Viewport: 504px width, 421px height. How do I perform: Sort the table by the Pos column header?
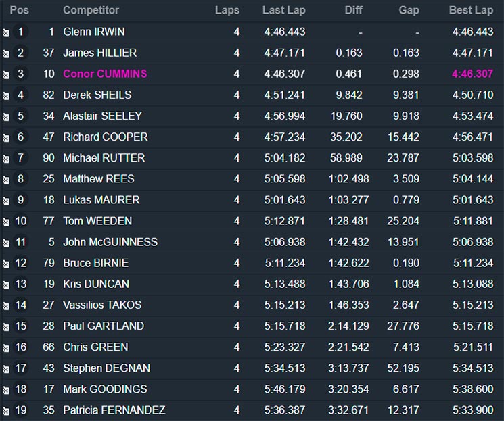coord(20,10)
